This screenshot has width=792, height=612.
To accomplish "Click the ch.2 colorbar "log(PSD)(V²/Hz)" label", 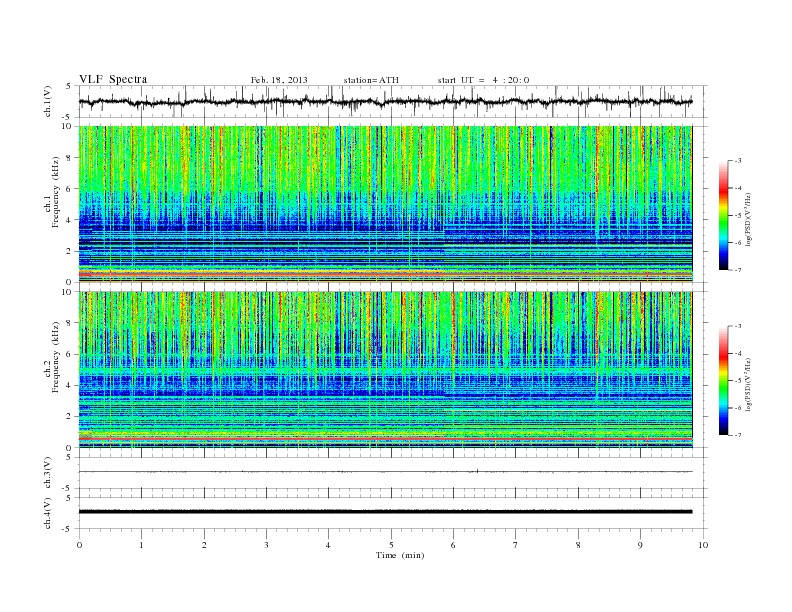I will 749,384.
